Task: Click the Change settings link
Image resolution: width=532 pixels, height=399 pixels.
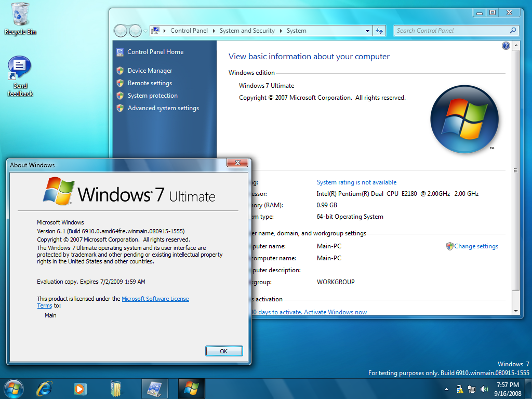Action: (x=476, y=246)
